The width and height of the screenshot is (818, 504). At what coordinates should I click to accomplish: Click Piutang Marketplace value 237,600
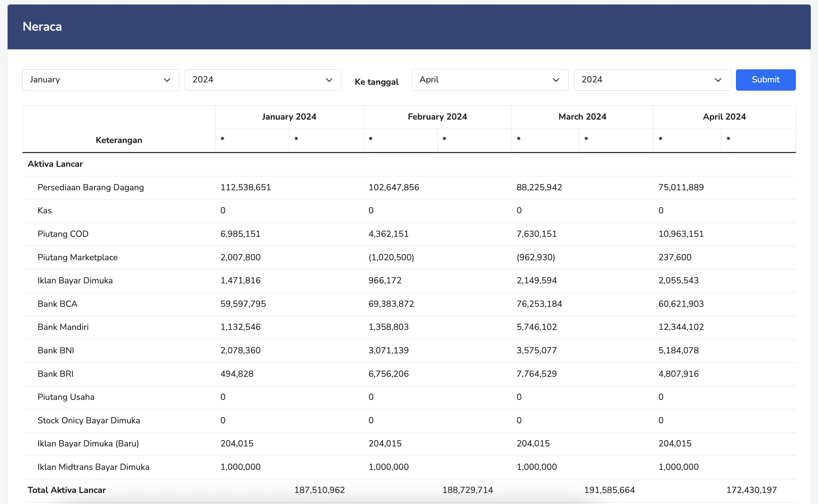675,258
